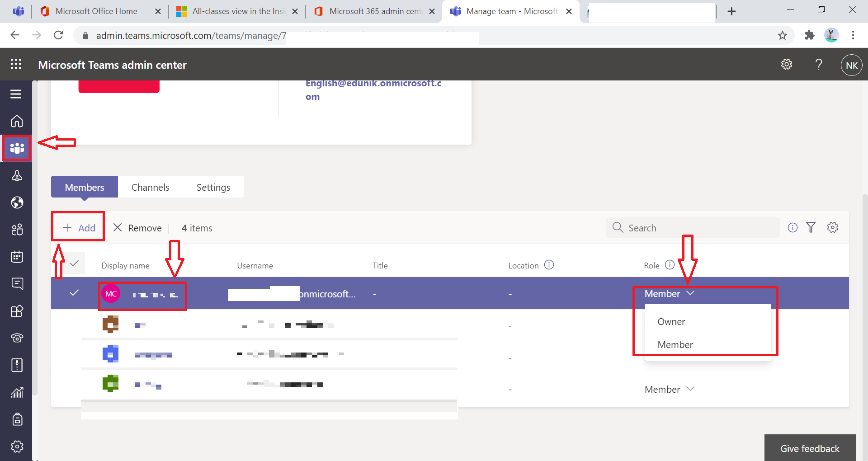Open the lock icon in sidebar
The image size is (868, 461).
tap(17, 419)
